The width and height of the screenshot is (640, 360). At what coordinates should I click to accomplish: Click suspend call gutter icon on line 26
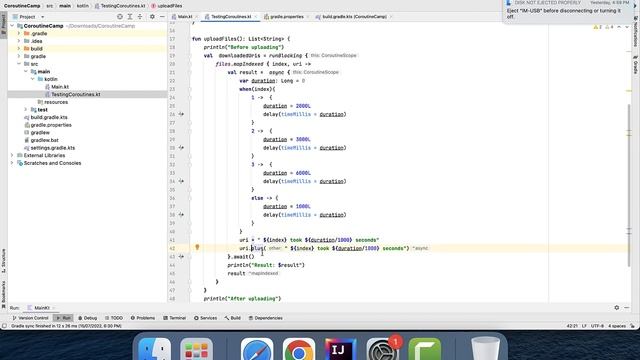point(181,114)
